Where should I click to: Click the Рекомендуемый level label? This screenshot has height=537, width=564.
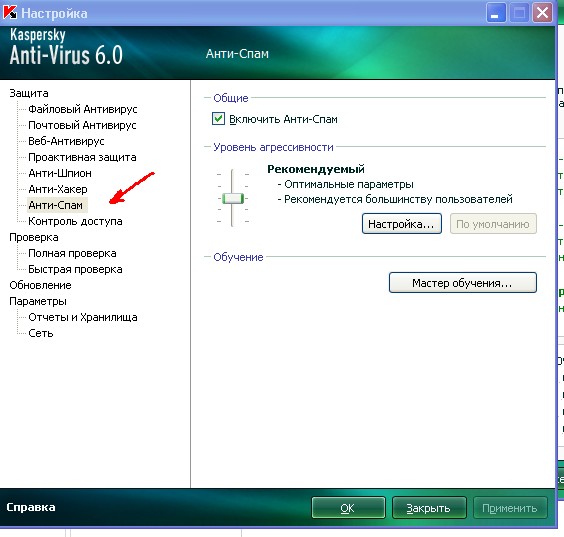[x=316, y=169]
